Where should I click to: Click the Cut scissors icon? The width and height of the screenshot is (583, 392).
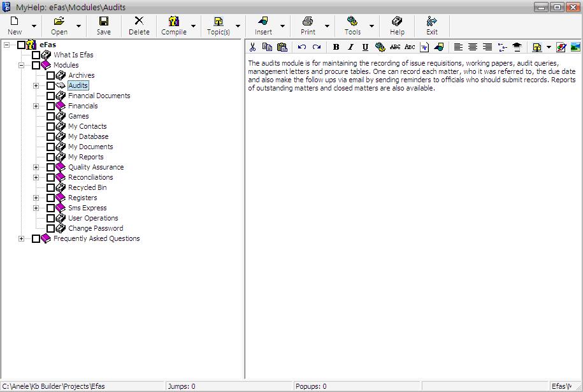click(x=253, y=47)
